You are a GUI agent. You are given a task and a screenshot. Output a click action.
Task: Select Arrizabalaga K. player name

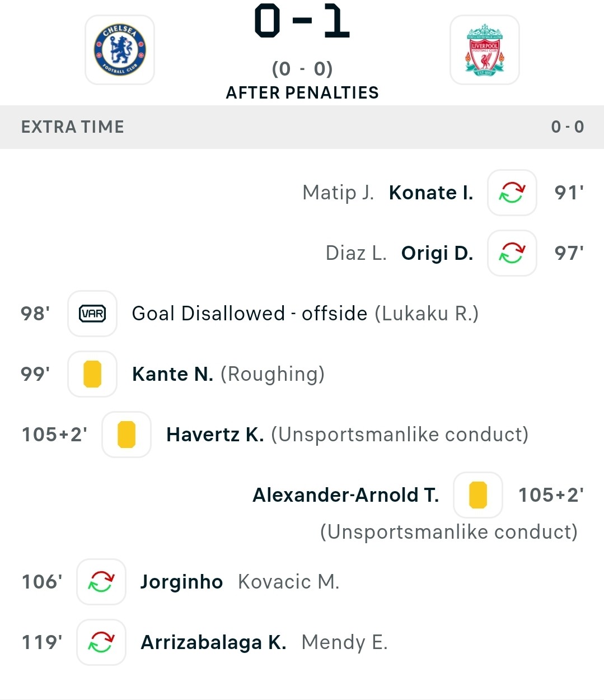pyautogui.click(x=213, y=642)
